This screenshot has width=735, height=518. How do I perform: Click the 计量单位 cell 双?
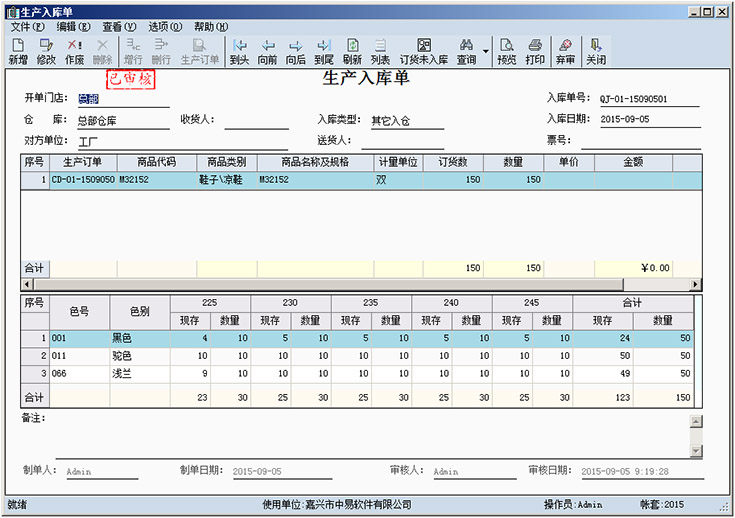tap(398, 180)
